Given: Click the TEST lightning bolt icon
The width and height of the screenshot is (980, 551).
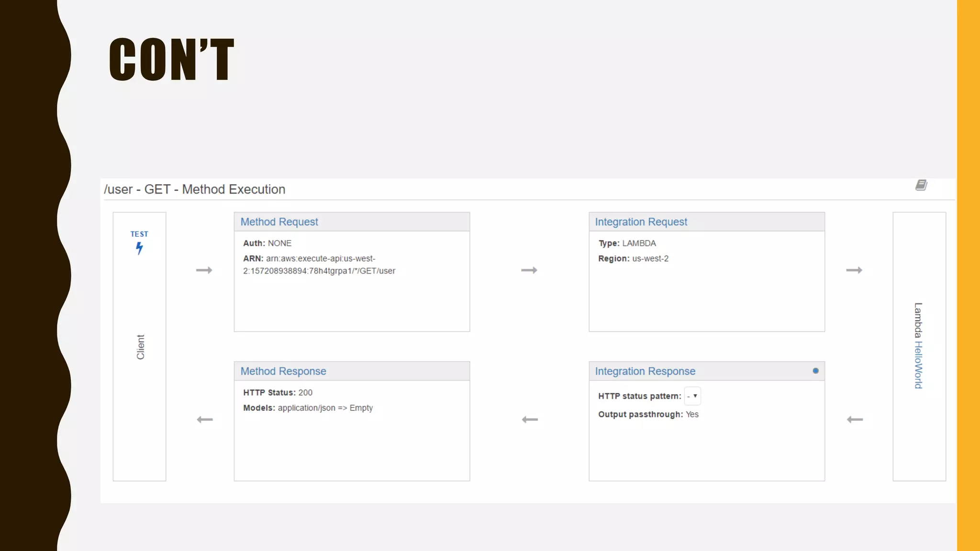Looking at the screenshot, I should click(x=139, y=248).
